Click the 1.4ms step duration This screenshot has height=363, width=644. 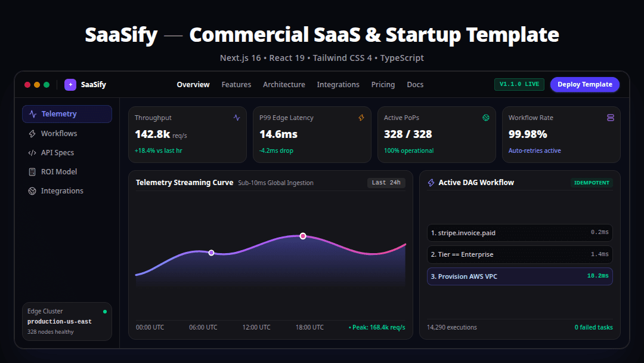(x=600, y=254)
